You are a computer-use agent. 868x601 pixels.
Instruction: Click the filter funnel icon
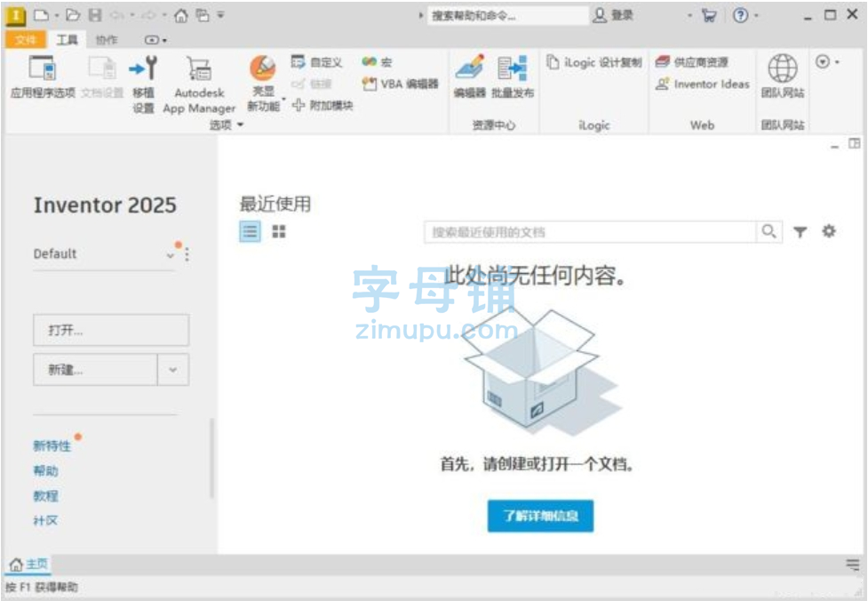tap(800, 231)
